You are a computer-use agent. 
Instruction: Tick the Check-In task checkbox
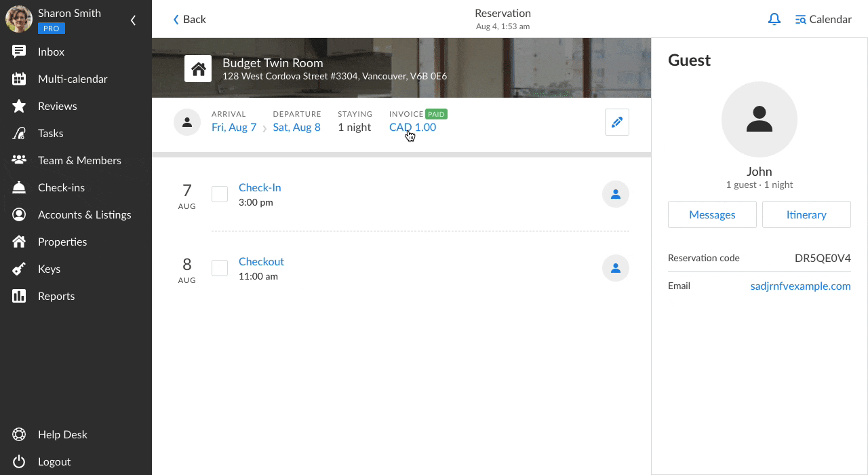[220, 194]
